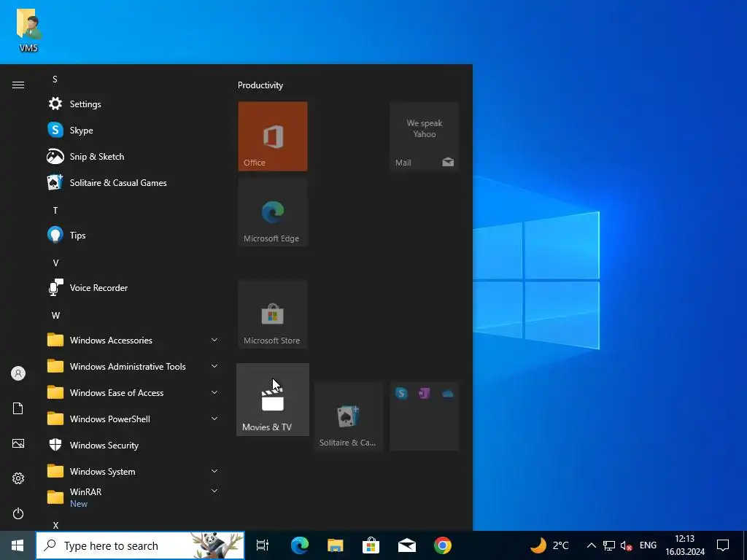Switch the ENG input language
This screenshot has width=747, height=560.
tap(648, 545)
